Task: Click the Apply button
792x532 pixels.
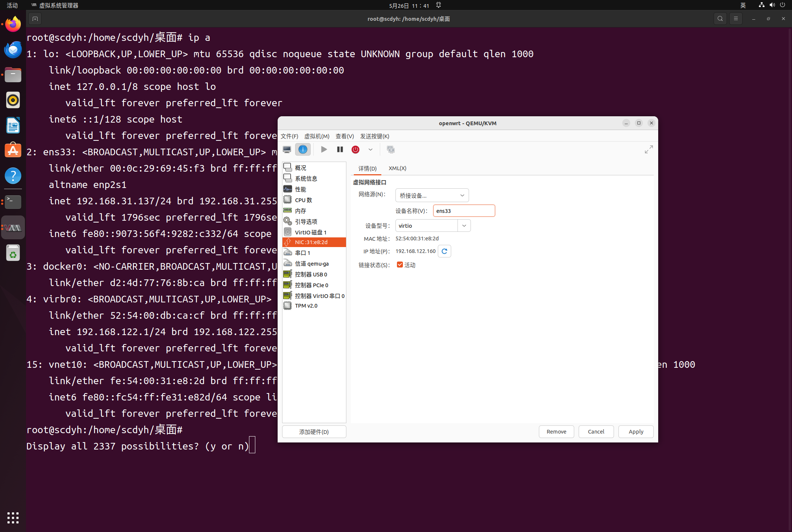Action: click(636, 432)
